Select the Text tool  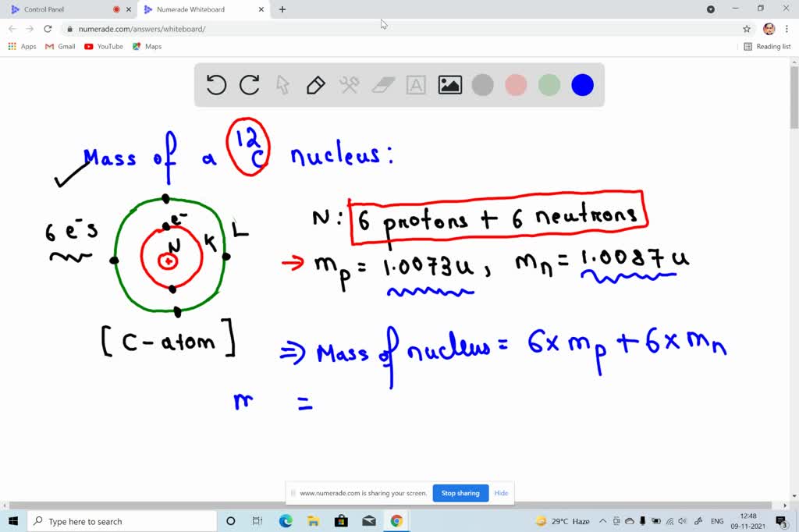(416, 84)
